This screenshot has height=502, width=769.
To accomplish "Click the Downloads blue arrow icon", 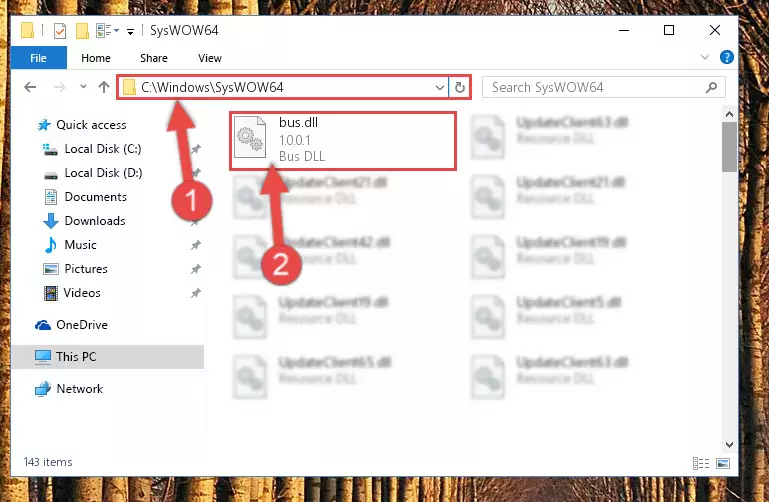I will click(x=51, y=221).
